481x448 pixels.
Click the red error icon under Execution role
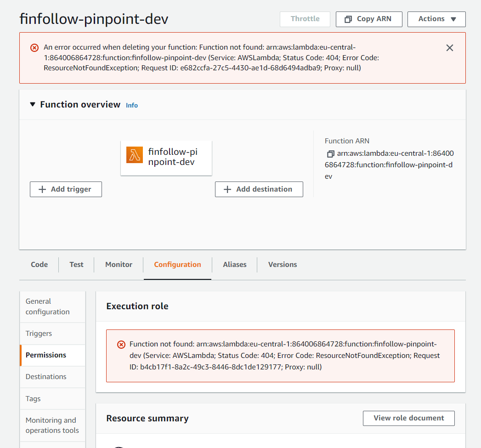pos(121,344)
